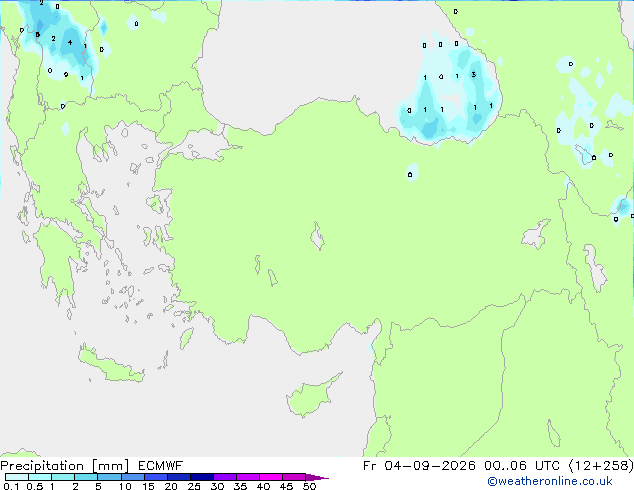Pick the 40–45 mm magenta legend swatch
The height and width of the screenshot is (490, 634).
pyautogui.click(x=271, y=477)
